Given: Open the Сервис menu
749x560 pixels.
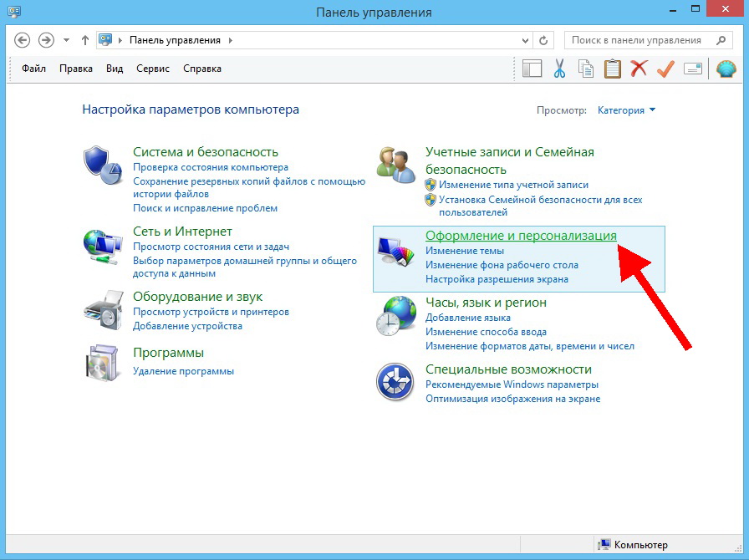Looking at the screenshot, I should [153, 69].
